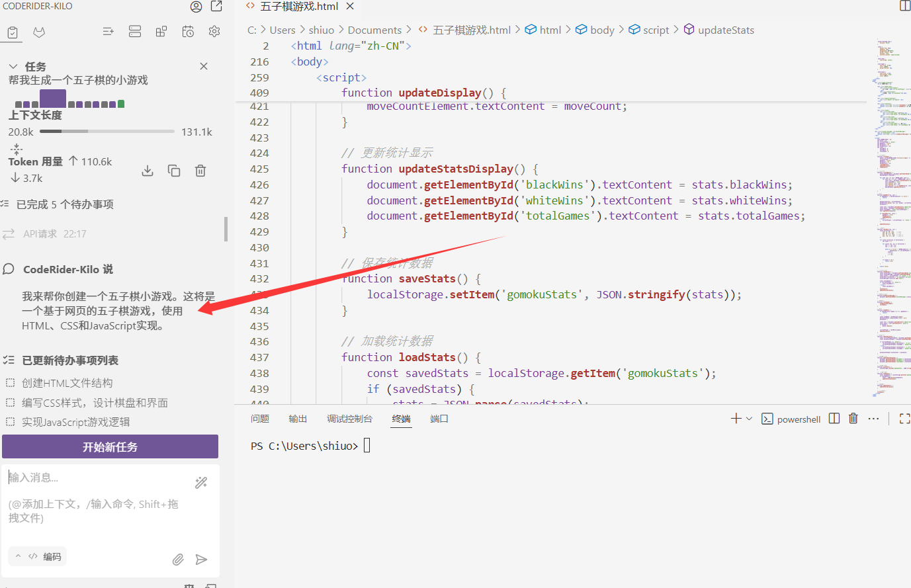Click Documents in the breadcrumb path

coord(374,30)
